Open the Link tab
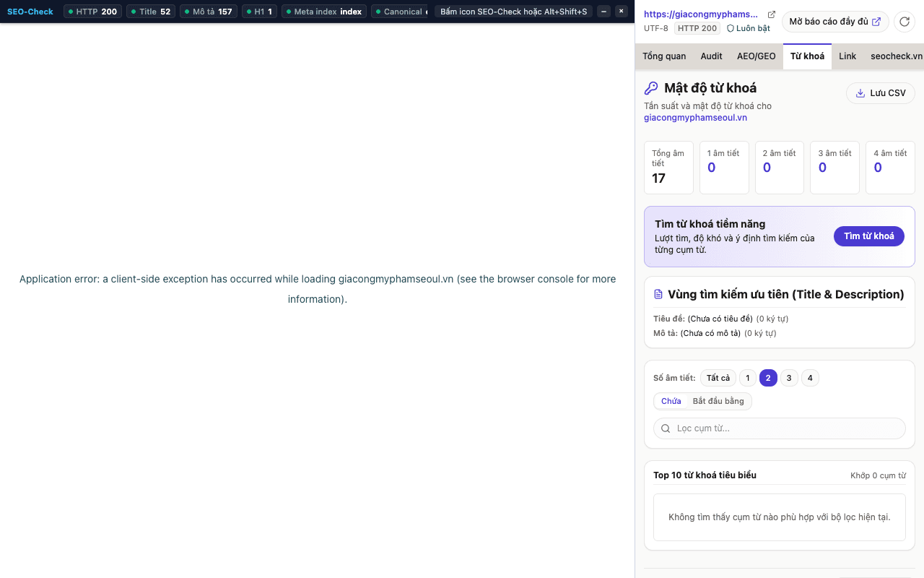 (847, 56)
